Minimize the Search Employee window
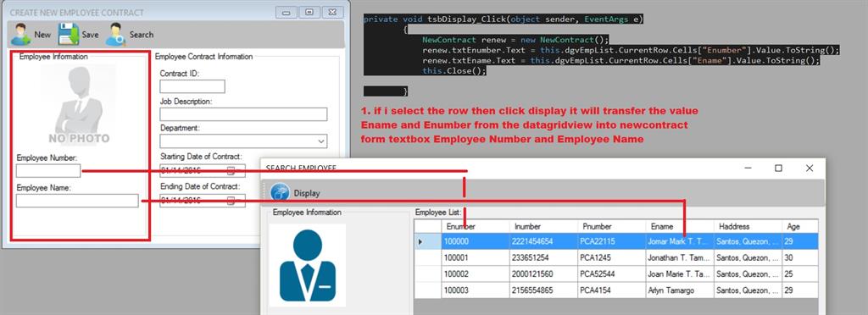This screenshot has height=315, width=868. (x=748, y=168)
